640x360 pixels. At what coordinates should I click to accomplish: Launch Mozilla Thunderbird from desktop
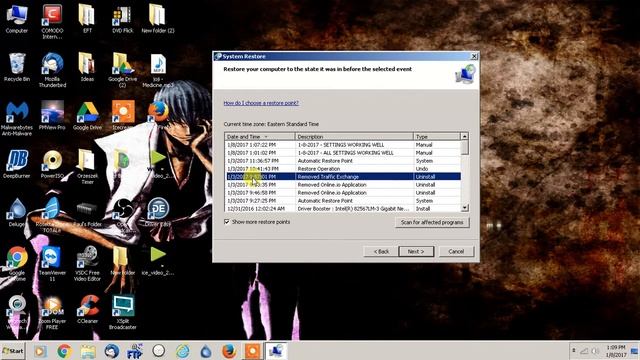(52, 70)
